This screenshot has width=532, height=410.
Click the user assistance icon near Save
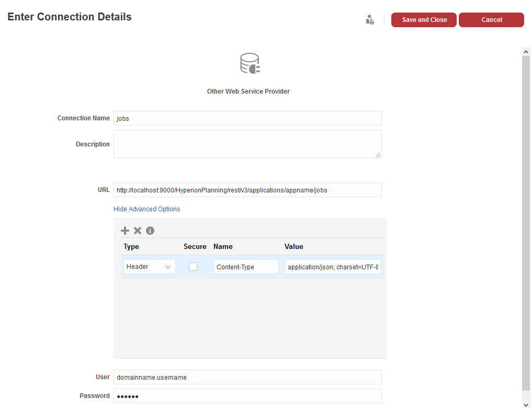(x=370, y=20)
